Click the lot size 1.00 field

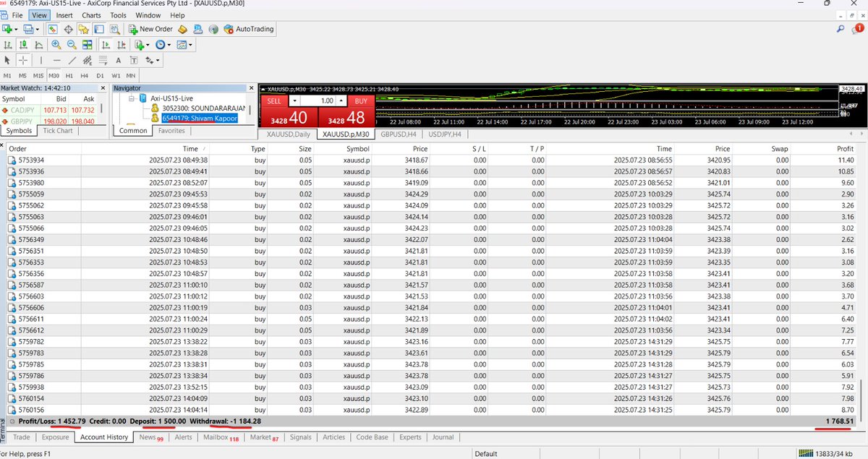(318, 101)
